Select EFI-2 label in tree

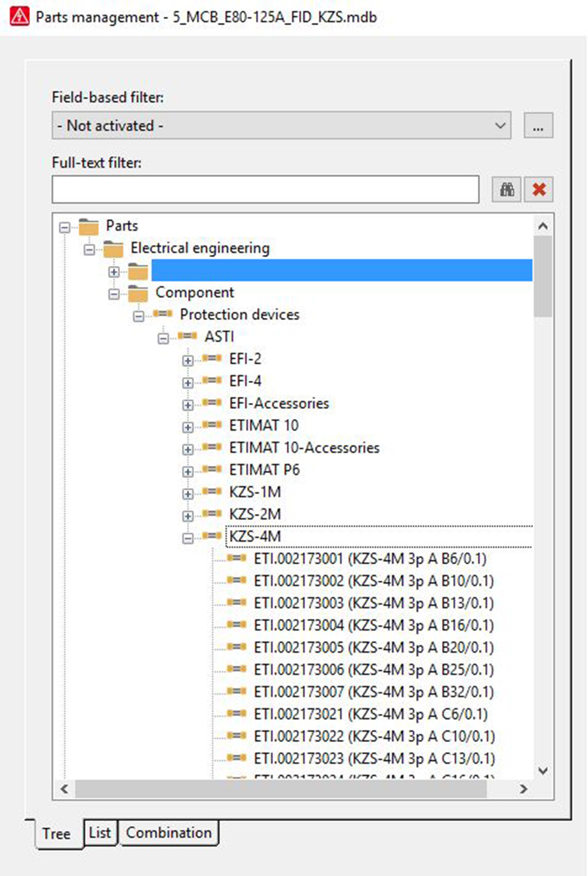pyautogui.click(x=245, y=359)
